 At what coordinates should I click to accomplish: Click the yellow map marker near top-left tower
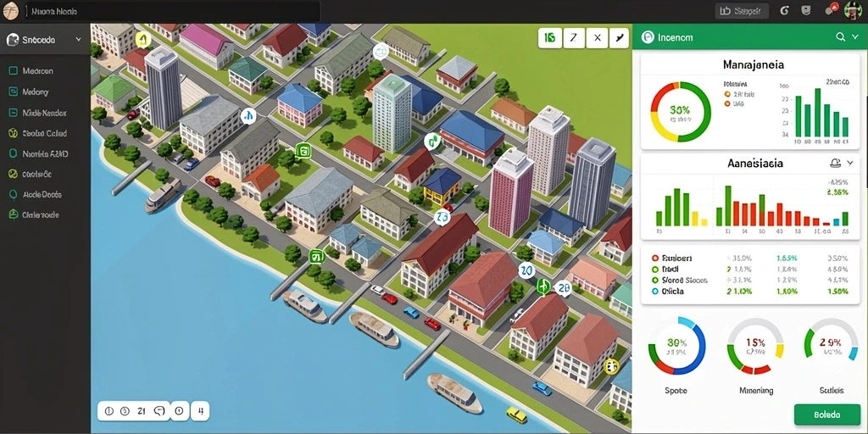pos(143,39)
